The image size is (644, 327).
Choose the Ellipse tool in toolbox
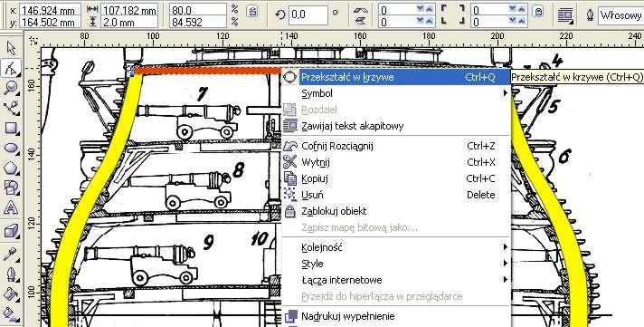pyautogui.click(x=11, y=148)
